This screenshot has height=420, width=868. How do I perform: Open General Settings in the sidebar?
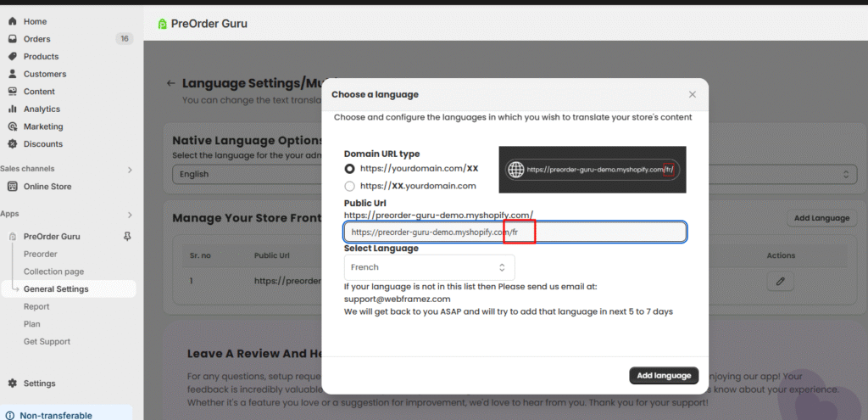click(x=56, y=289)
